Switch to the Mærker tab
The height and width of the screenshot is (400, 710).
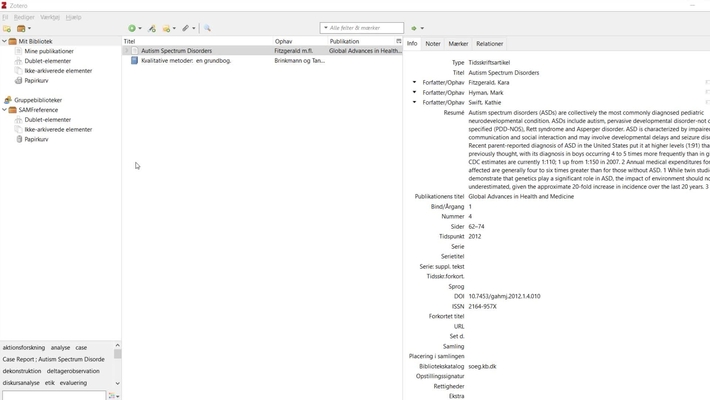[x=458, y=43]
